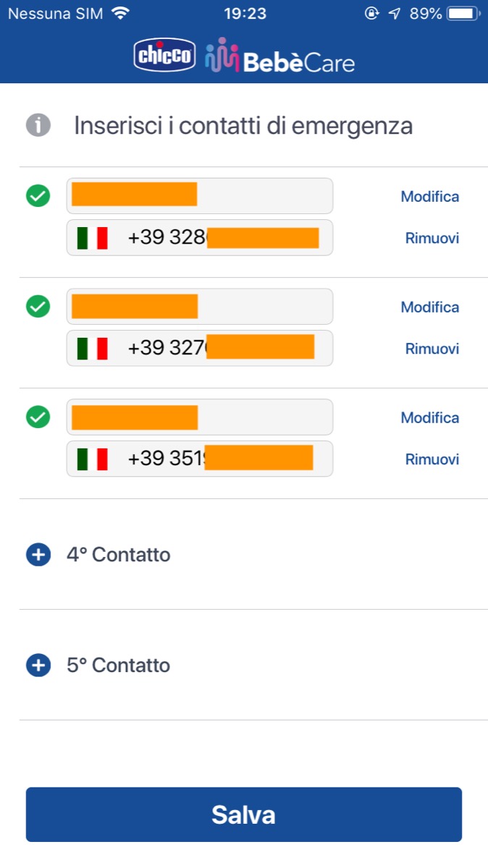Click Modifica for the first contact
Screen dimensions: 488x868
430,197
